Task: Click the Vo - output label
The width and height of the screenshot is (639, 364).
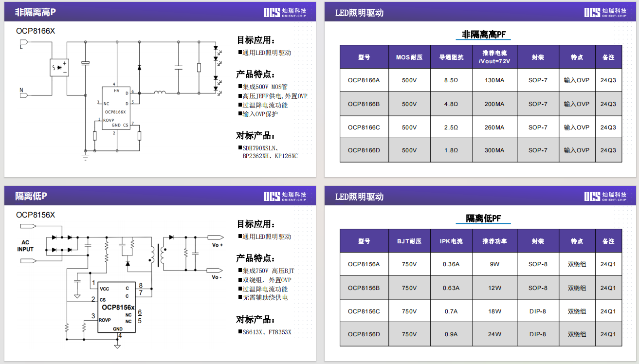Action: tap(217, 277)
